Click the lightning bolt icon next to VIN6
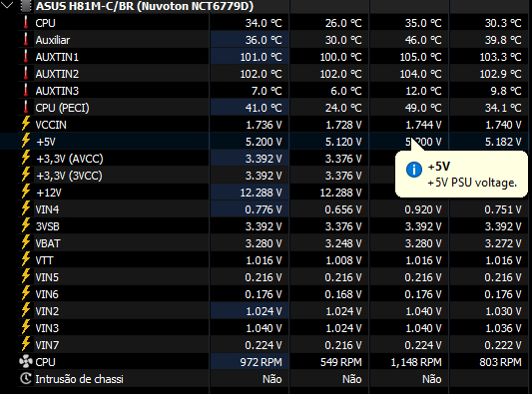Image resolution: width=532 pixels, height=394 pixels. coord(26,293)
